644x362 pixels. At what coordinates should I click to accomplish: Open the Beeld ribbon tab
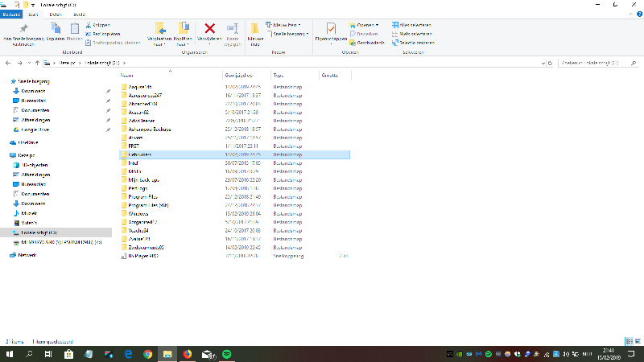click(x=79, y=14)
